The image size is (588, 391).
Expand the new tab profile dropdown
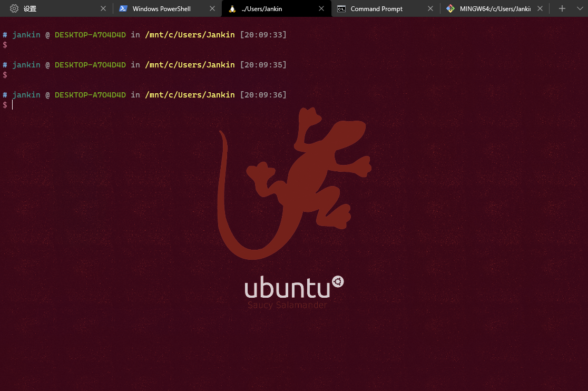coord(580,8)
